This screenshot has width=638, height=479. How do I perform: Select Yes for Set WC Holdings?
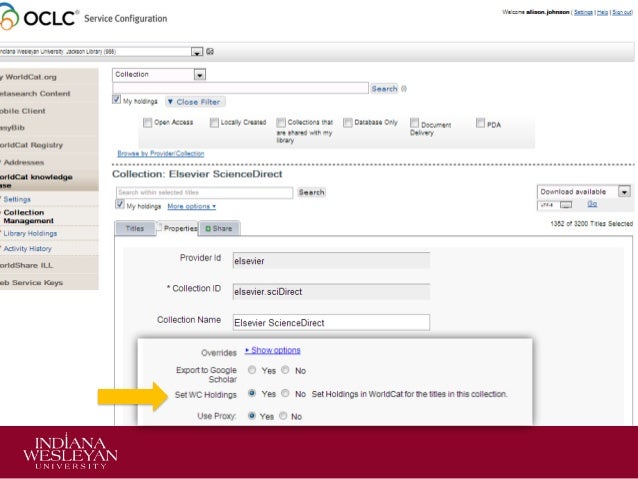click(252, 393)
